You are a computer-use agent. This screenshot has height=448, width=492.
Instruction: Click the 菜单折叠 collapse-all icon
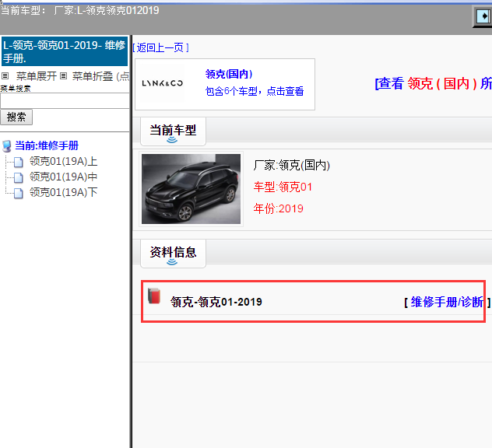coord(63,76)
